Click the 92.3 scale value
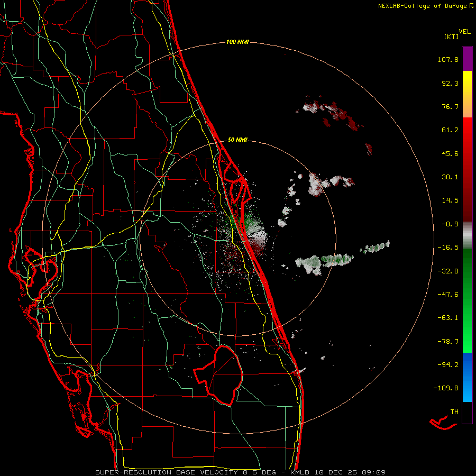This screenshot has height=476, width=476. 450,83
